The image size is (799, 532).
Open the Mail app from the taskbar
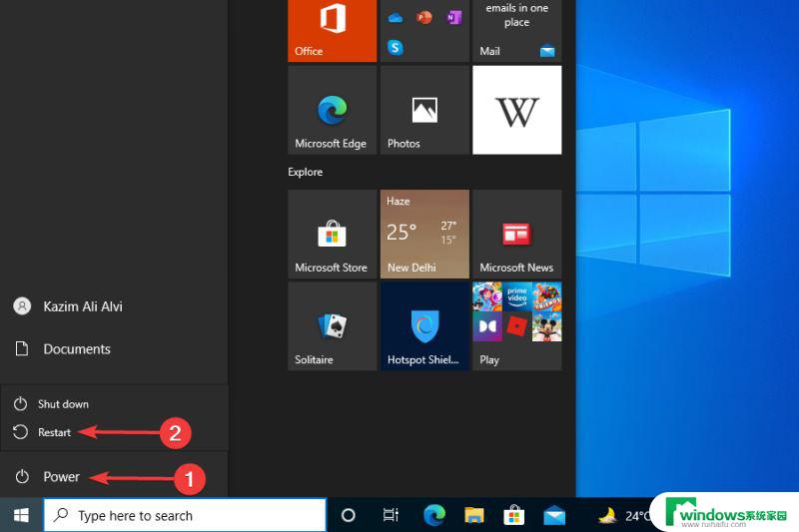tap(554, 515)
